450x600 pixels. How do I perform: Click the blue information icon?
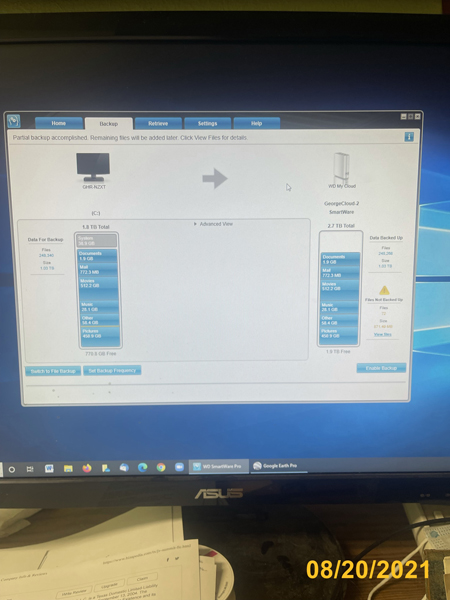point(409,137)
